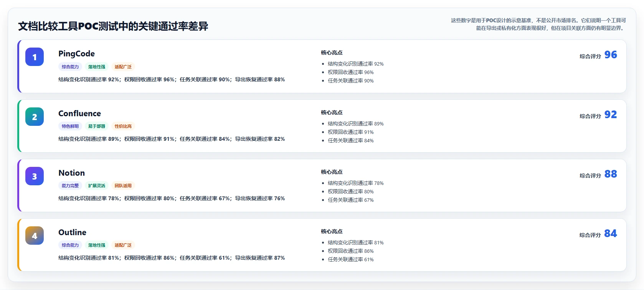The height and width of the screenshot is (290, 644).
Task: Click Outline's score 84
Action: (x=611, y=234)
